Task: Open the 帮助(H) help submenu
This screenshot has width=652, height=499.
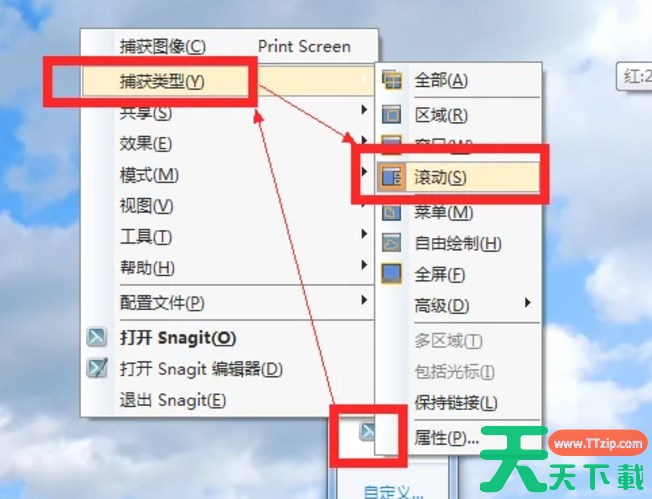Action: [229, 268]
